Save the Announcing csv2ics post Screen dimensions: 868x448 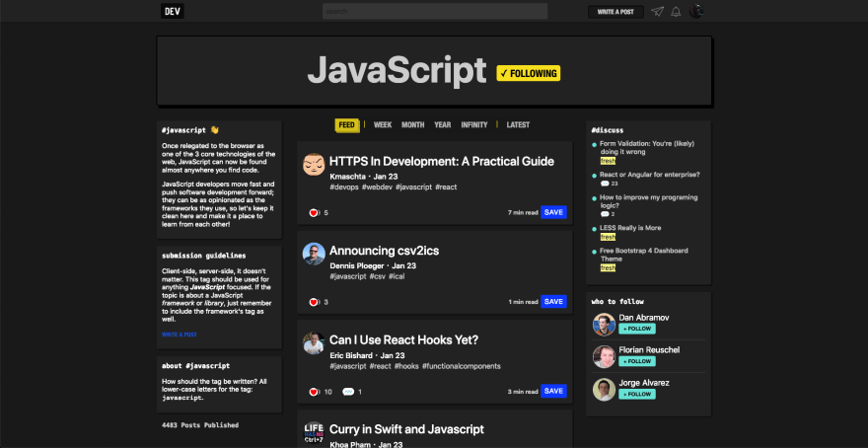[553, 301]
